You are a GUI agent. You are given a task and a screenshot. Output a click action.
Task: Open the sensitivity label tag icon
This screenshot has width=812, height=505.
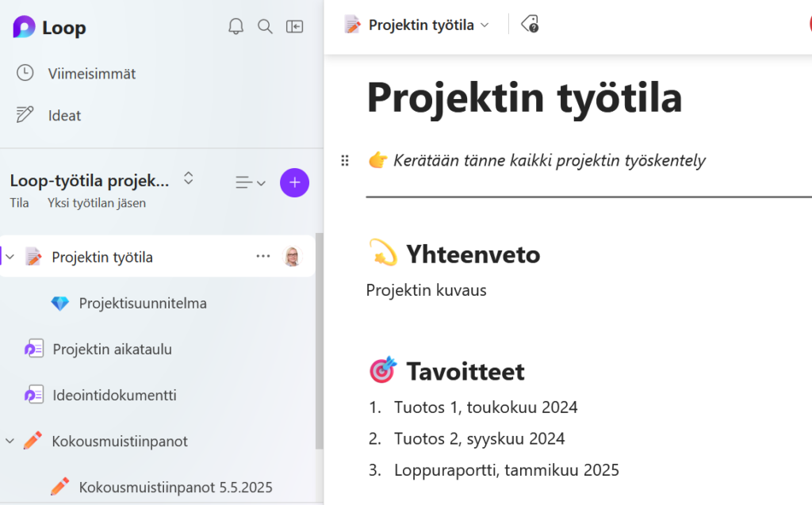tap(530, 25)
